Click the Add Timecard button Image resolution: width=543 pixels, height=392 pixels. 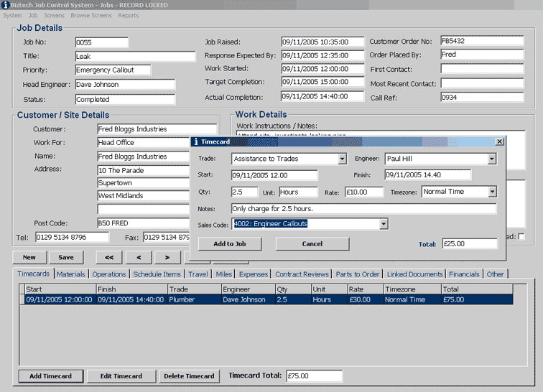tap(50, 376)
